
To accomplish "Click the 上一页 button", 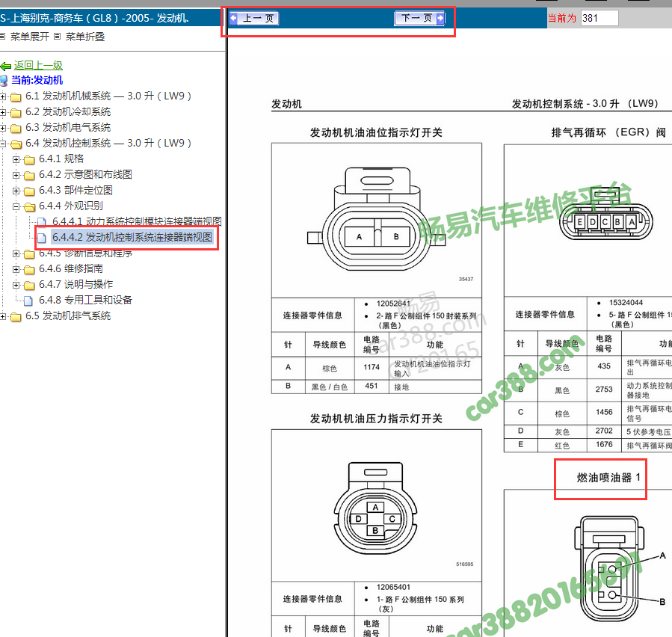I will (254, 18).
